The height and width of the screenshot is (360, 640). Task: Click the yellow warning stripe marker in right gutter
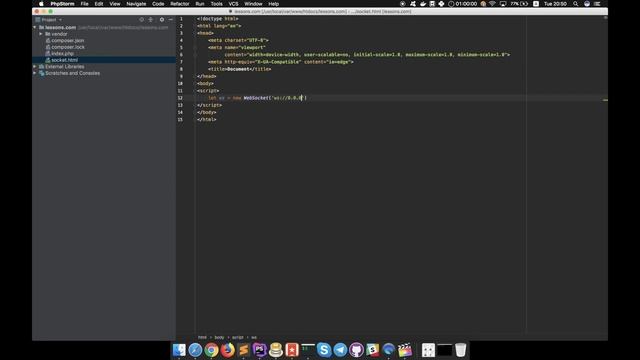point(604,100)
